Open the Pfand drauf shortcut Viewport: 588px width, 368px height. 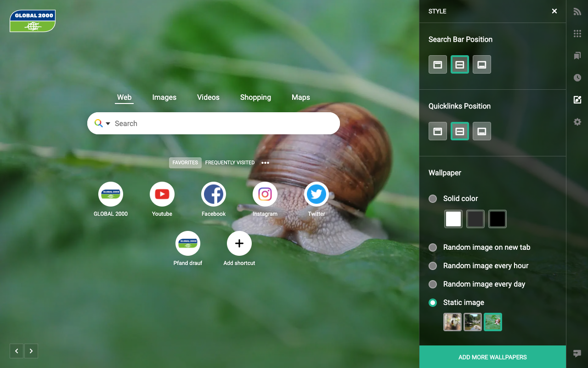[188, 243]
